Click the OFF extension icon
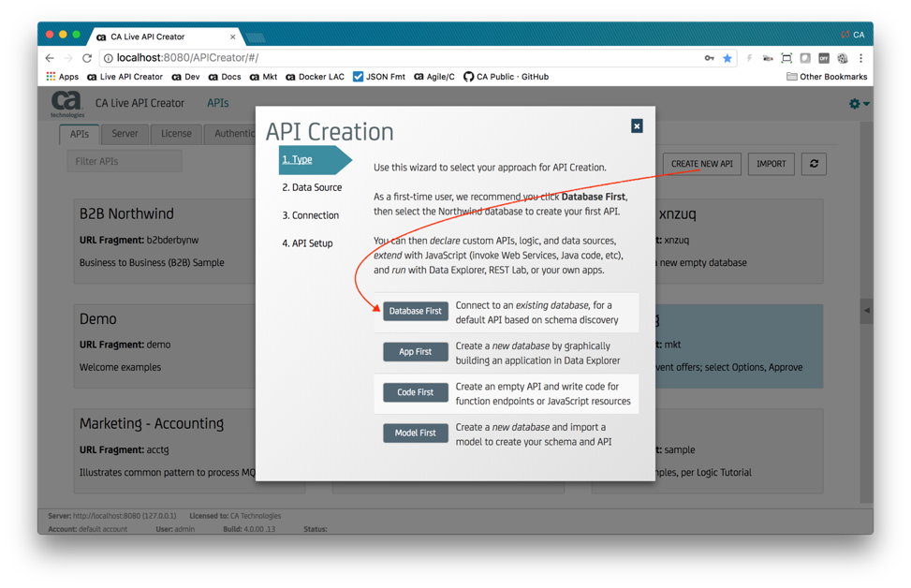 point(824,58)
